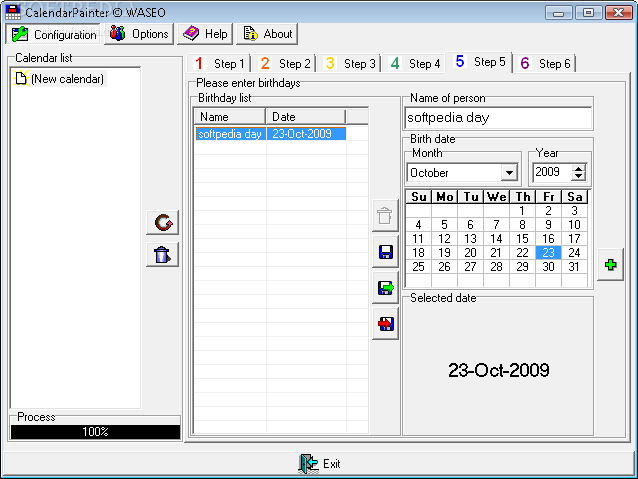The height and width of the screenshot is (479, 638).
Task: Click the CalendarPainter title bar app icon
Action: point(13,12)
